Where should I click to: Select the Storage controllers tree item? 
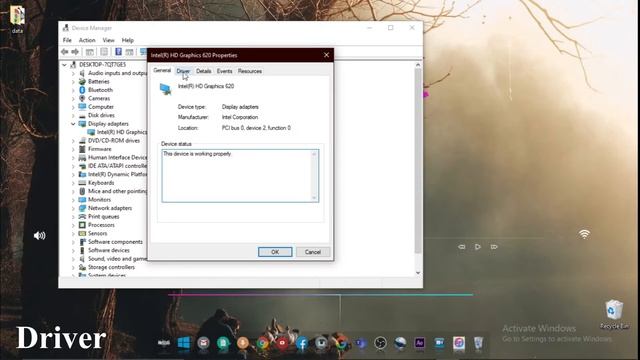(111, 267)
